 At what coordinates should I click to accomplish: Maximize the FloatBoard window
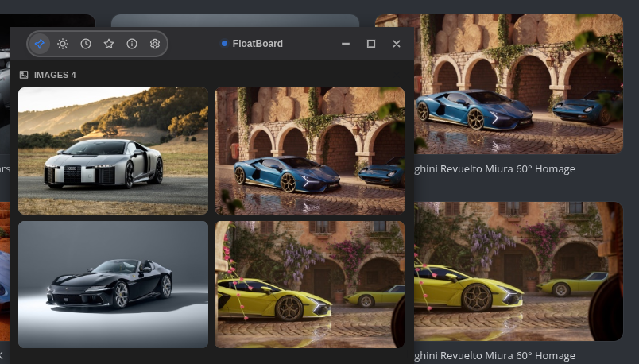(x=371, y=44)
